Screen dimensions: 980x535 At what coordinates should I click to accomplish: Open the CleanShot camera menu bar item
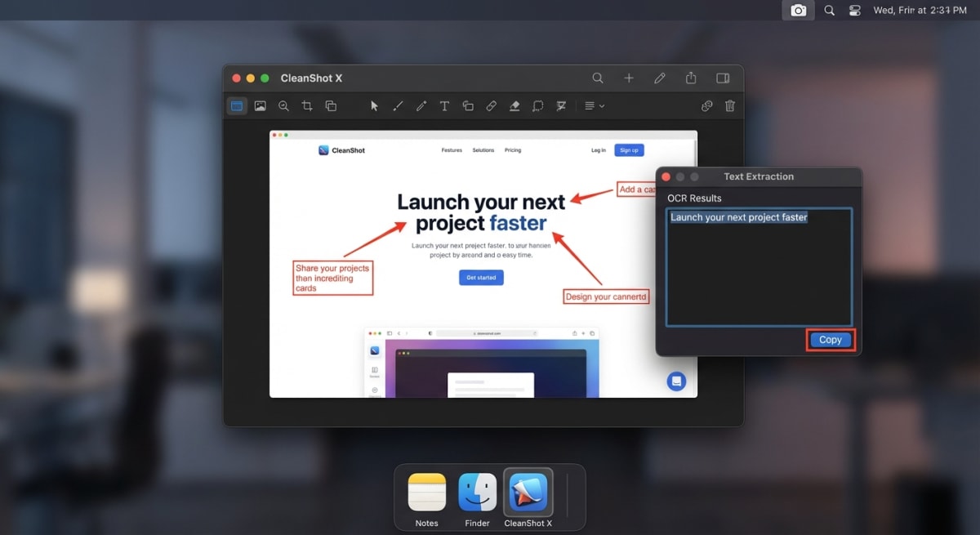[x=798, y=11]
